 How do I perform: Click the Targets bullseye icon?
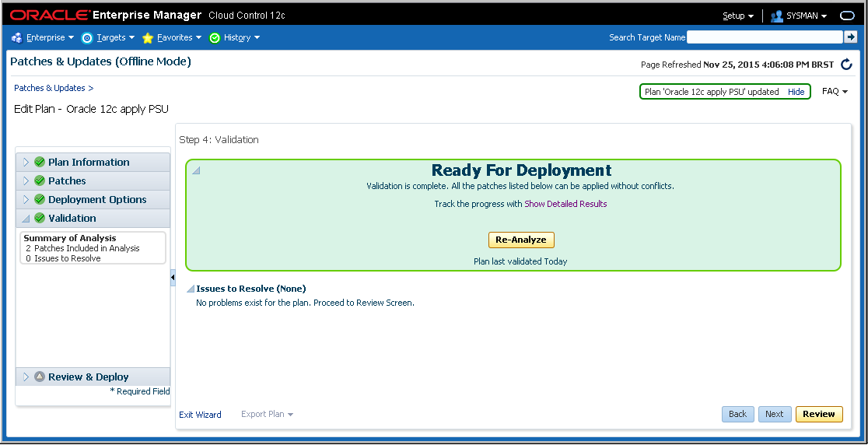pyautogui.click(x=87, y=37)
